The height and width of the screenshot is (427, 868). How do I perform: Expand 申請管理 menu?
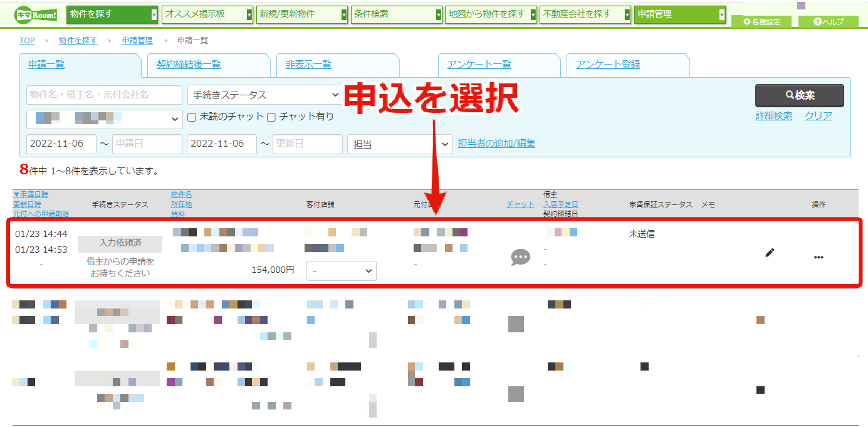pyautogui.click(x=681, y=14)
